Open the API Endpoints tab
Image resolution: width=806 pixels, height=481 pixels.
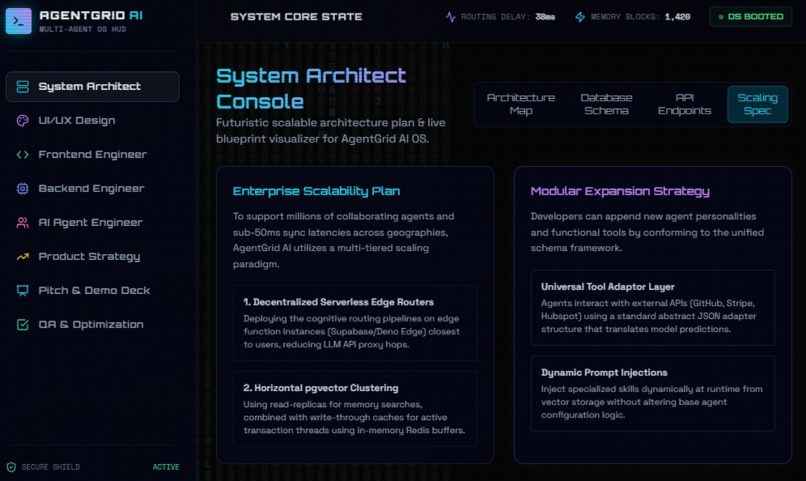tap(684, 104)
